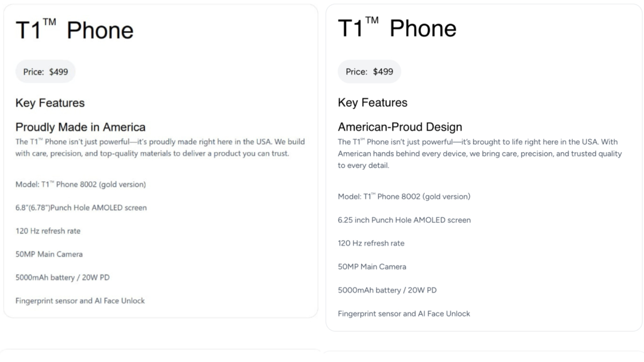Screen dimensions: 644x362
Task: Click the T1 Phone title above "American-Proud Design"
Action: 397,28
